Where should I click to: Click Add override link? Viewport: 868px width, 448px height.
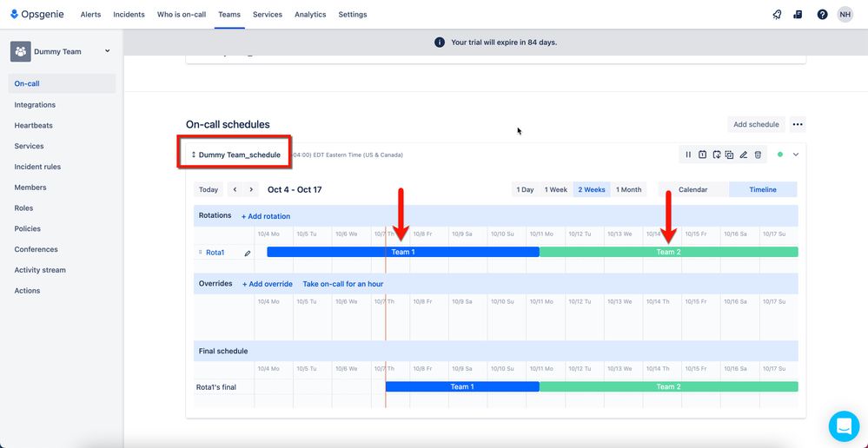[268, 284]
